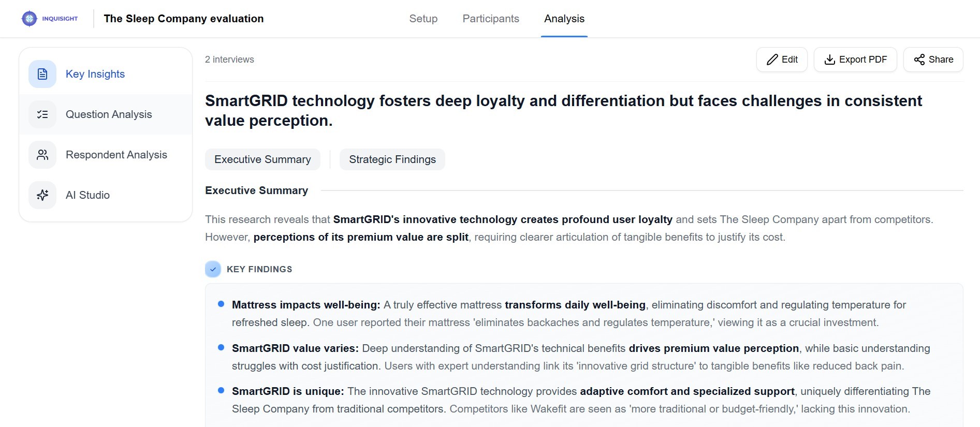
Task: Click the Key Insights document icon
Action: tap(42, 74)
